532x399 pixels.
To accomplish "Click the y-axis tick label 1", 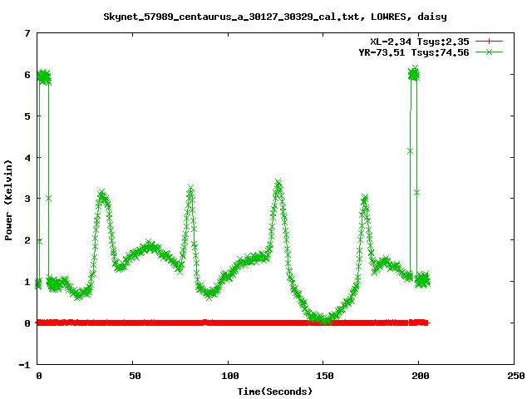I will coord(27,282).
